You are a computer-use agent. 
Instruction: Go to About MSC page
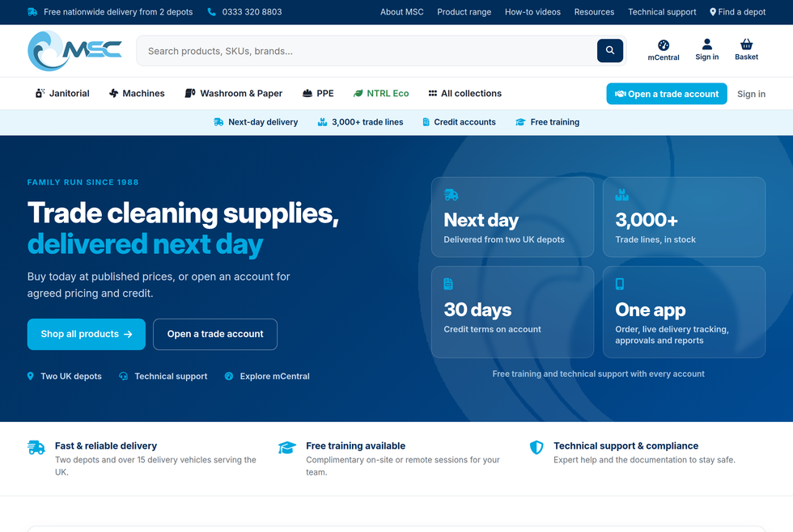click(402, 11)
